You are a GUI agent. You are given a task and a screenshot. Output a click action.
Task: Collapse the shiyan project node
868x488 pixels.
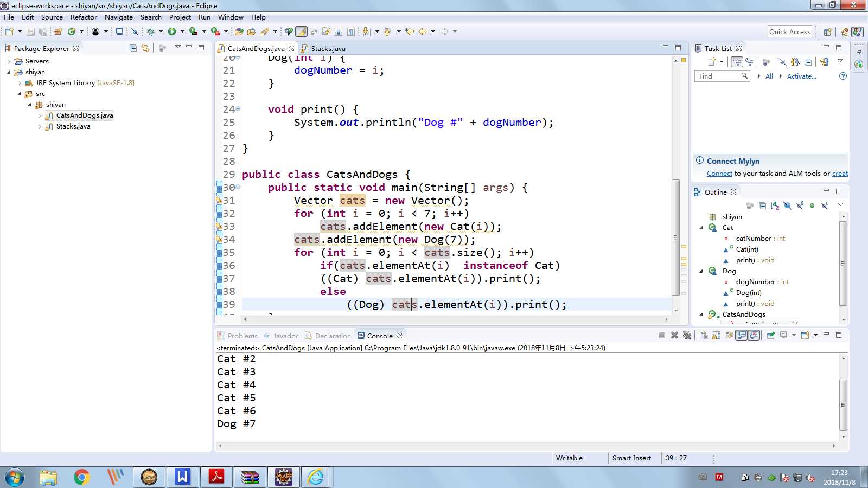[9, 72]
